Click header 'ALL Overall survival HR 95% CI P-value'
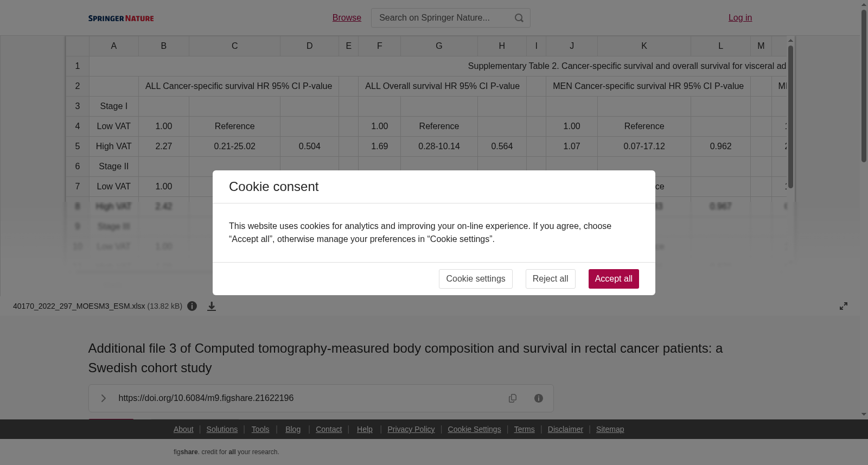Image resolution: width=868 pixels, height=465 pixels. 442,86
